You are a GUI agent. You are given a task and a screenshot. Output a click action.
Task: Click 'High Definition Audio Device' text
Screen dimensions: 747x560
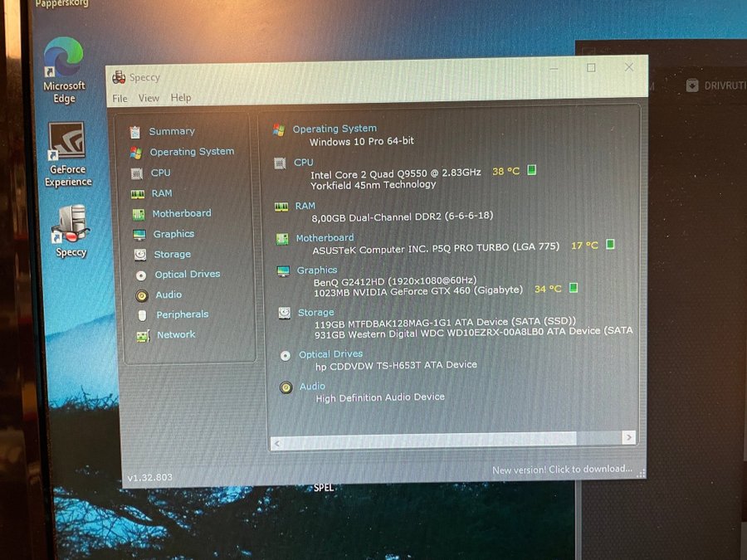tap(380, 397)
